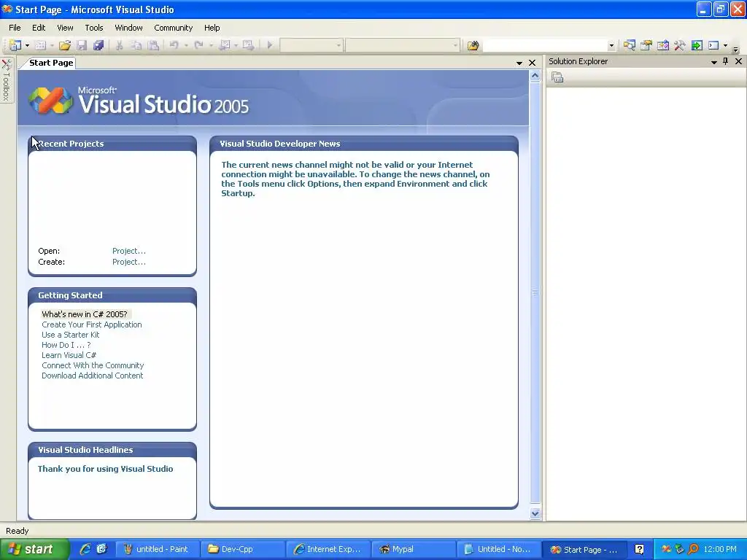The height and width of the screenshot is (560, 747).
Task: Open Learn Visual C# link
Action: click(x=69, y=355)
